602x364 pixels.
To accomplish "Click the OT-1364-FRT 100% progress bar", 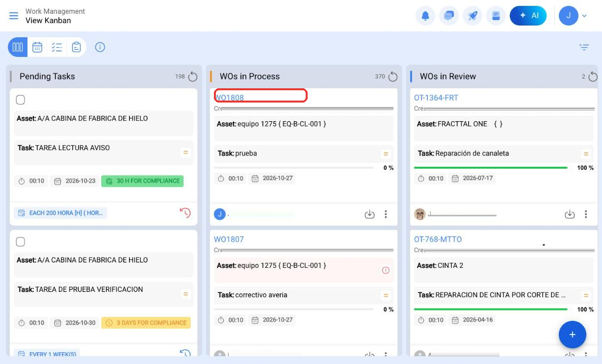I will [x=491, y=168].
